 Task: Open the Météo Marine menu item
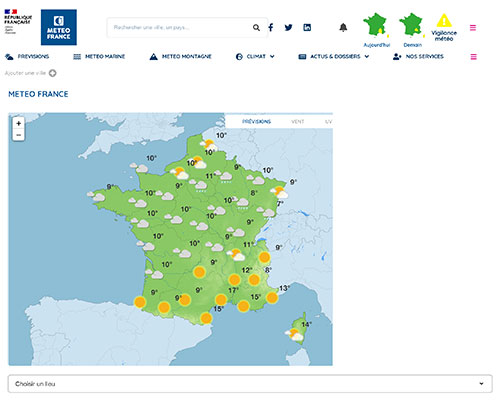(x=99, y=57)
